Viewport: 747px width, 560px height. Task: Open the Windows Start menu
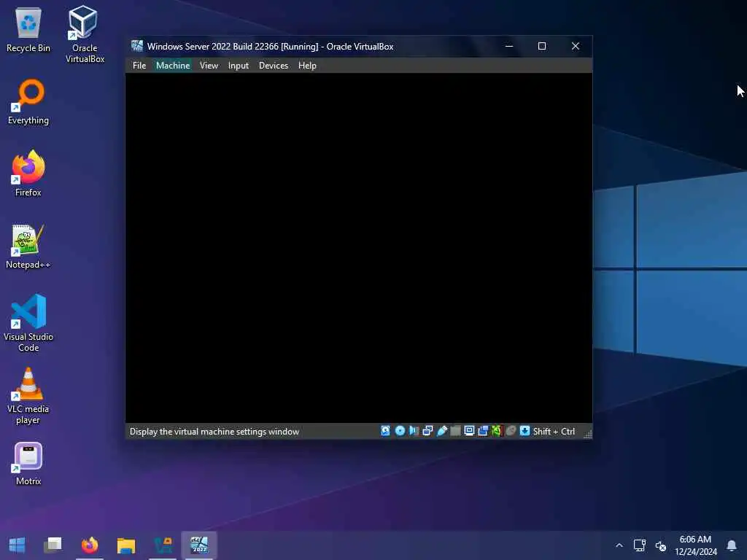18,545
